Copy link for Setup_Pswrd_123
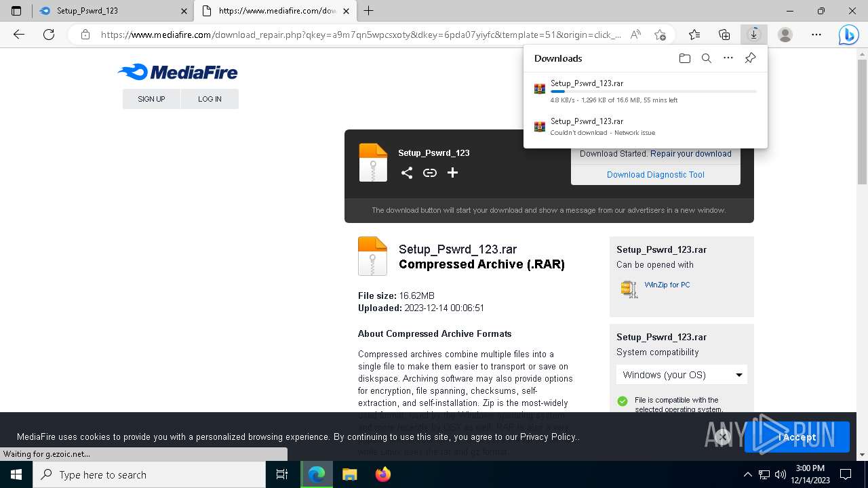 (430, 173)
